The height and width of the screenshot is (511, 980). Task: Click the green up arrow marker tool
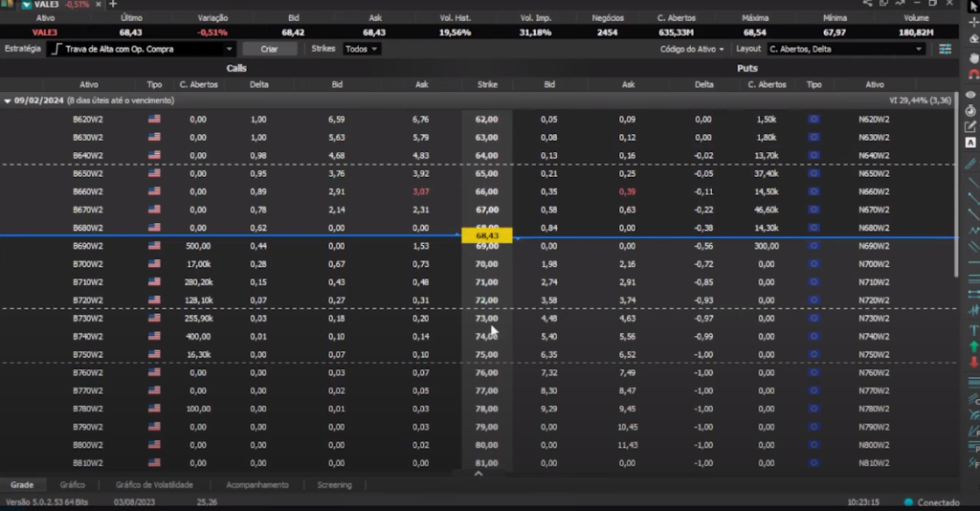(x=973, y=346)
